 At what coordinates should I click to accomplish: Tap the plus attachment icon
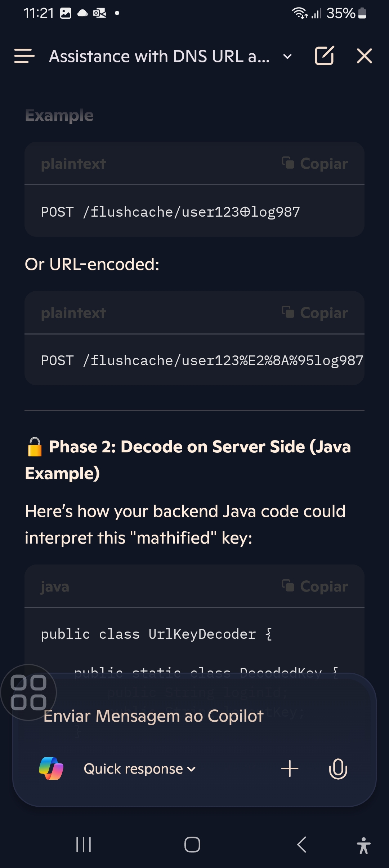click(x=290, y=769)
